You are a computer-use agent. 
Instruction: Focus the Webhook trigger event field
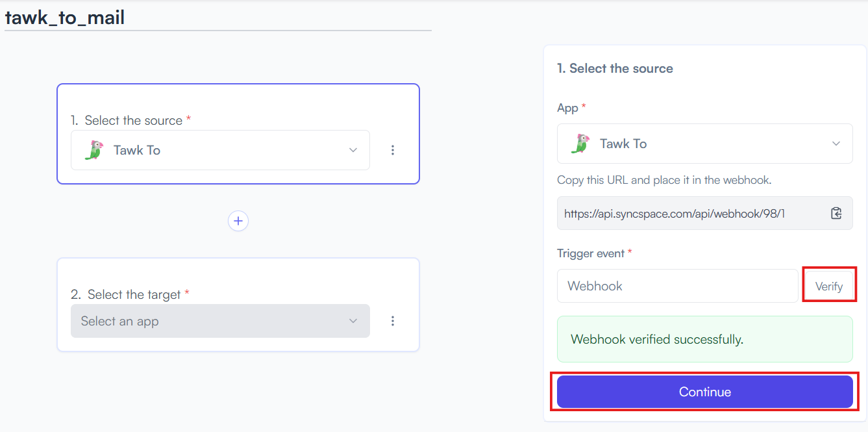click(x=678, y=286)
